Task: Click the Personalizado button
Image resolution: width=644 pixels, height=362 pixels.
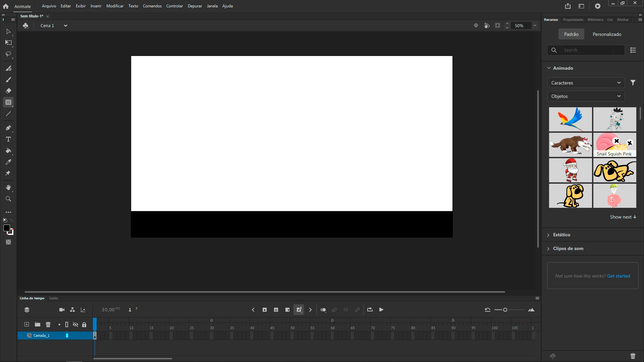Action: pos(607,34)
